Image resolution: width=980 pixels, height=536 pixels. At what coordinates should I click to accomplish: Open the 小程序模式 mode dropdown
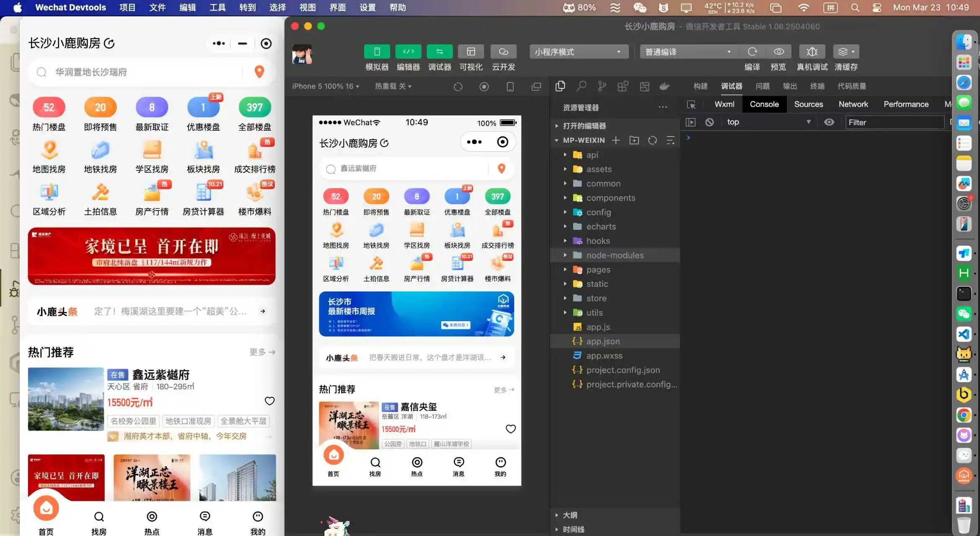[578, 52]
